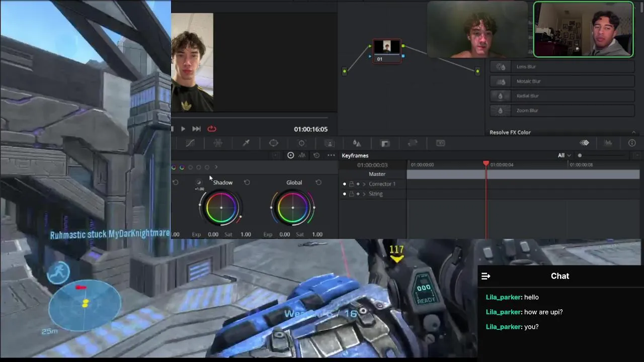Select the fifth wheels page dot
This screenshot has width=644, height=362.
tap(207, 167)
